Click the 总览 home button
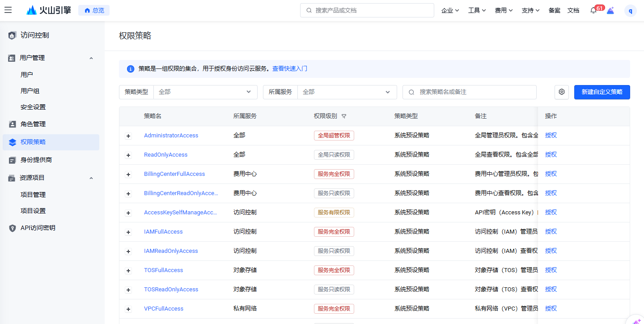 click(94, 10)
